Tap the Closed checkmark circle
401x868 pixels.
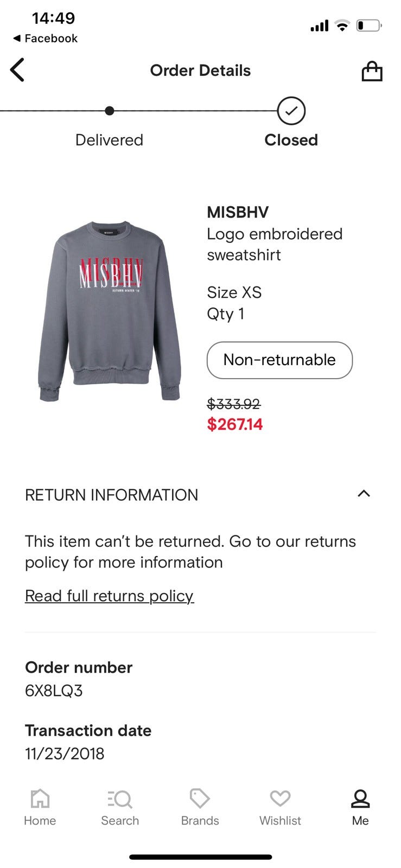point(291,111)
